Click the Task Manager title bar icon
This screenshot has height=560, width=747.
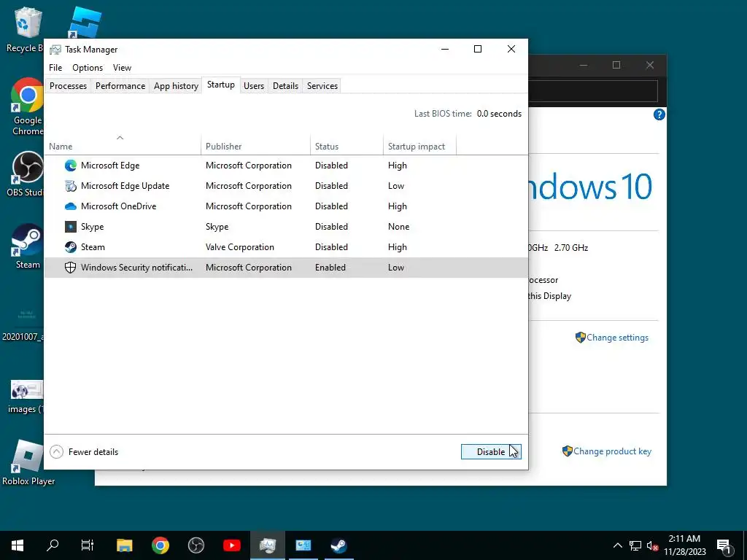(55, 50)
